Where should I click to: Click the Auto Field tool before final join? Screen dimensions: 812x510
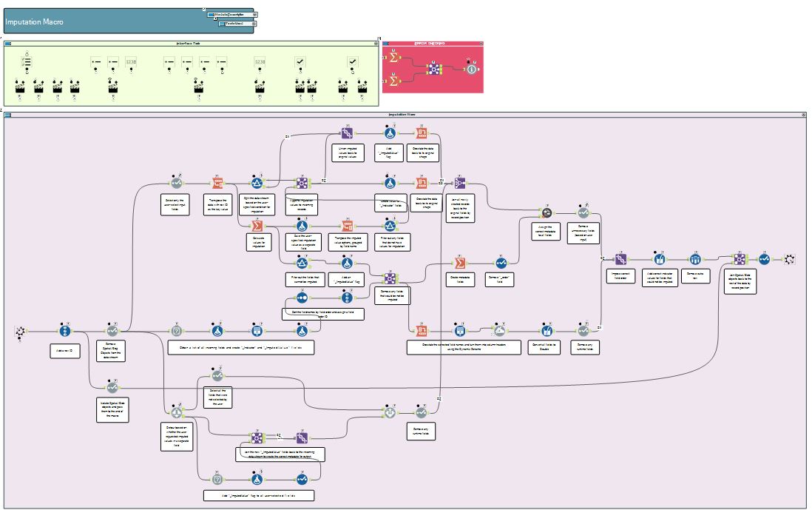[694, 259]
